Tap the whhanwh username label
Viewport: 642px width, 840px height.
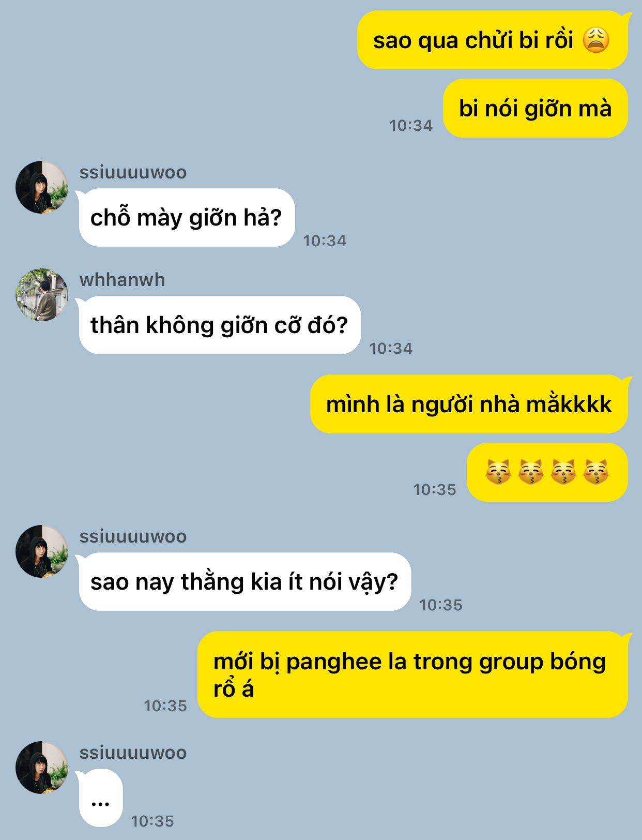[x=122, y=280]
